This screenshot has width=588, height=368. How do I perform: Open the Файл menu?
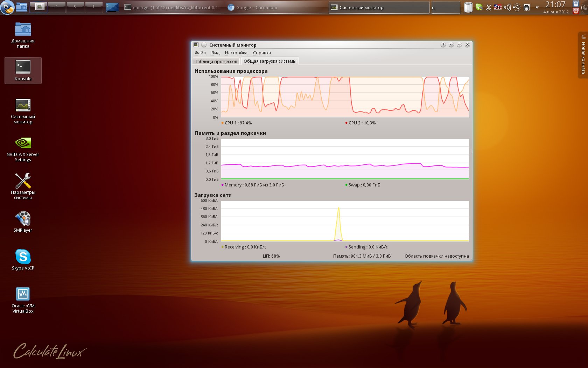(200, 53)
